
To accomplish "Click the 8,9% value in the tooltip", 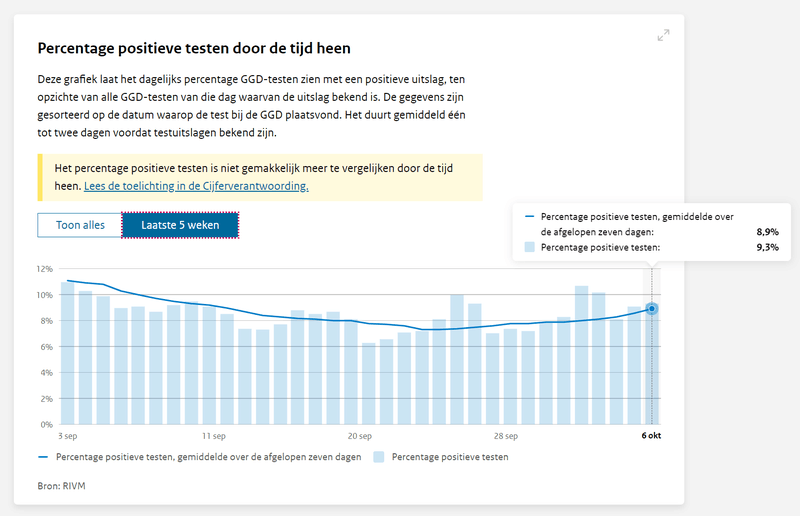I will (x=768, y=231).
